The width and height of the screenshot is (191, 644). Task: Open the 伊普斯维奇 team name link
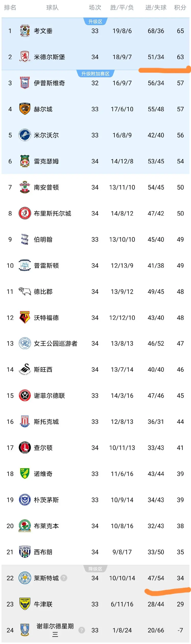coord(49,83)
